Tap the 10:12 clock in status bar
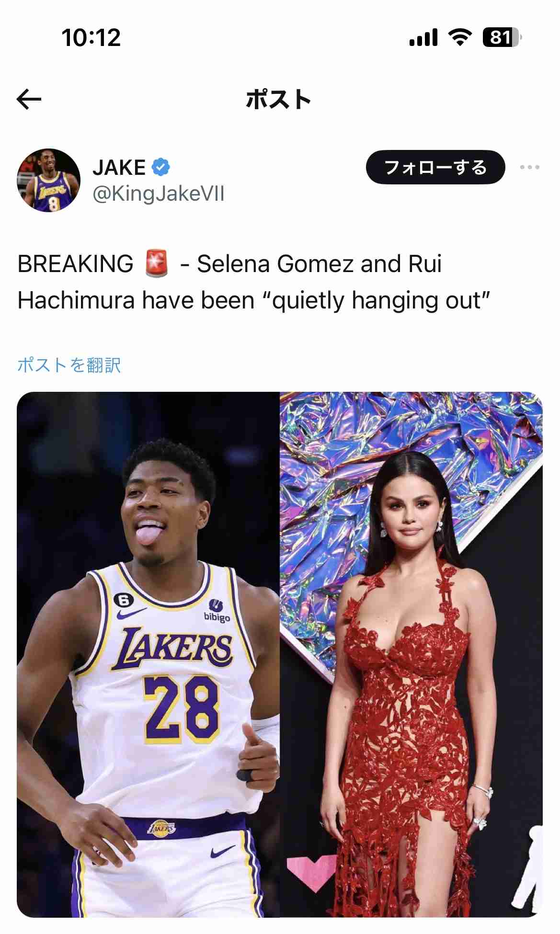 click(91, 37)
